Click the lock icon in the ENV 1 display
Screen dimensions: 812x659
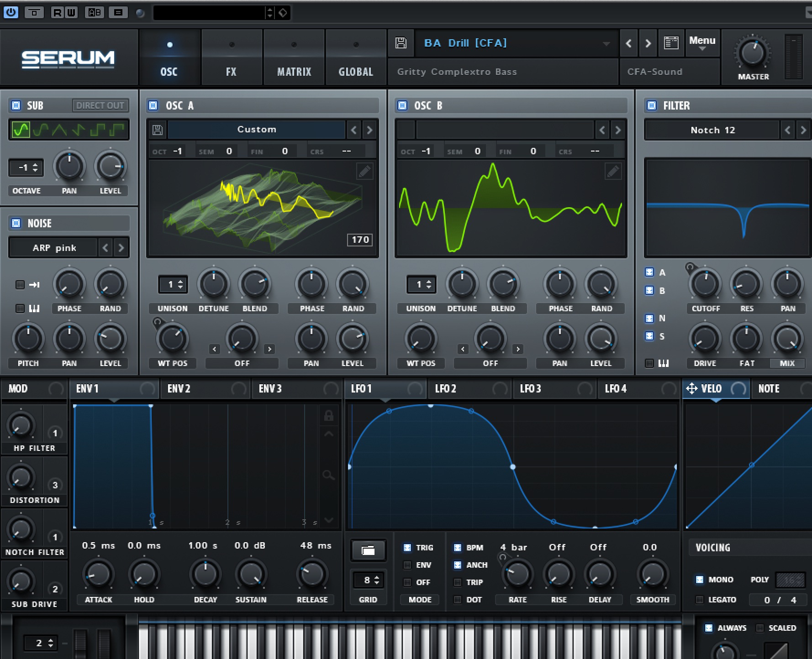329,416
